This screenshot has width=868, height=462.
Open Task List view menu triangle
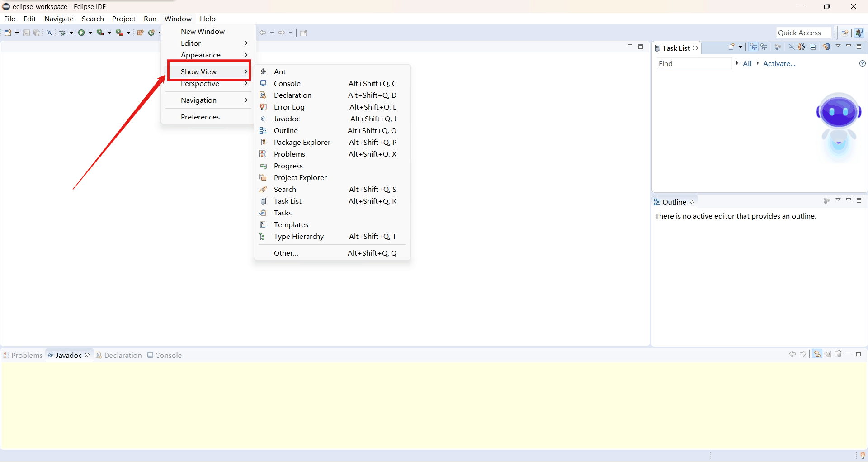pos(838,46)
